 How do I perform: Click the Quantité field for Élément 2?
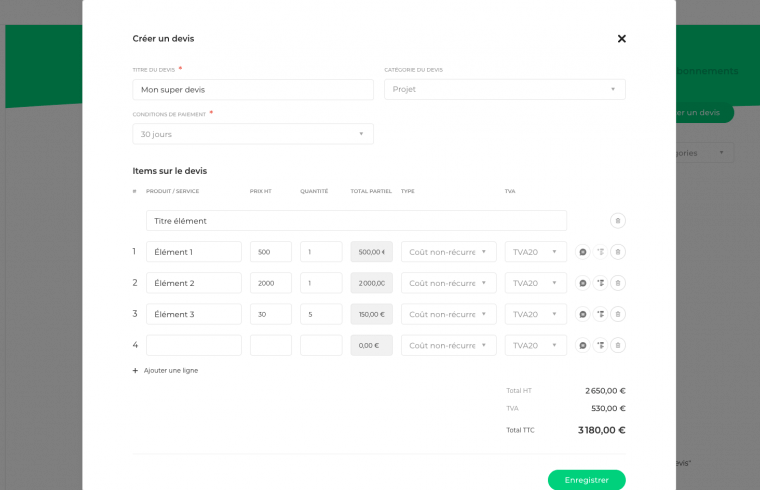(x=321, y=283)
